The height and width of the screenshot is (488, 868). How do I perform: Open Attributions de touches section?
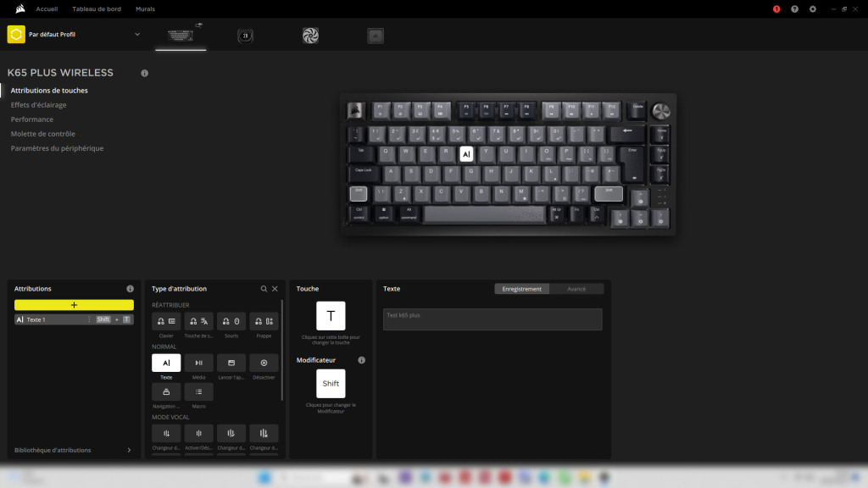49,90
